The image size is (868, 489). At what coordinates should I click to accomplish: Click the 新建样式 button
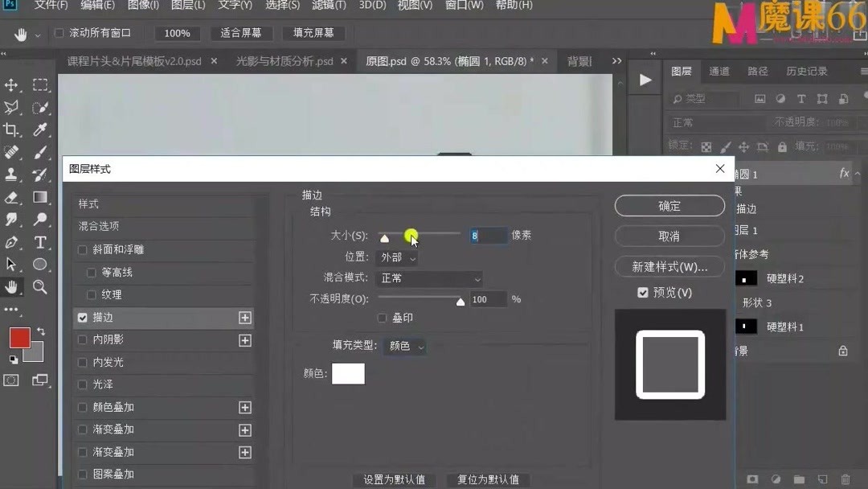(669, 266)
